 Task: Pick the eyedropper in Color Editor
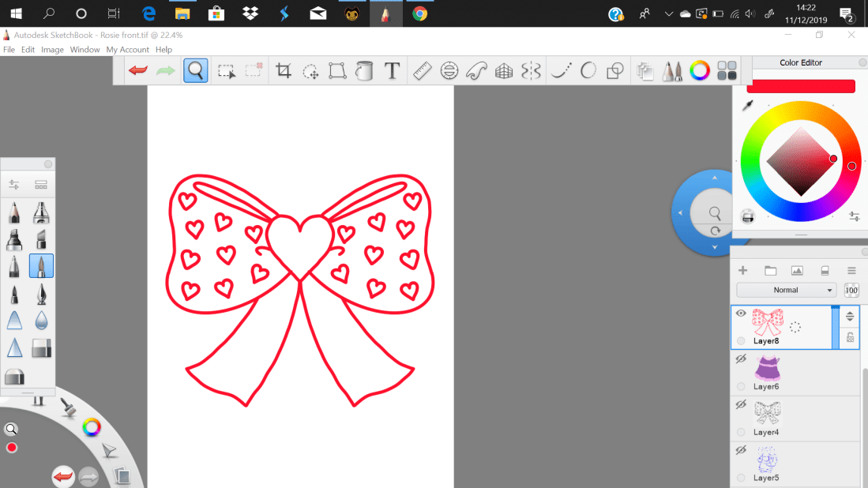point(747,106)
